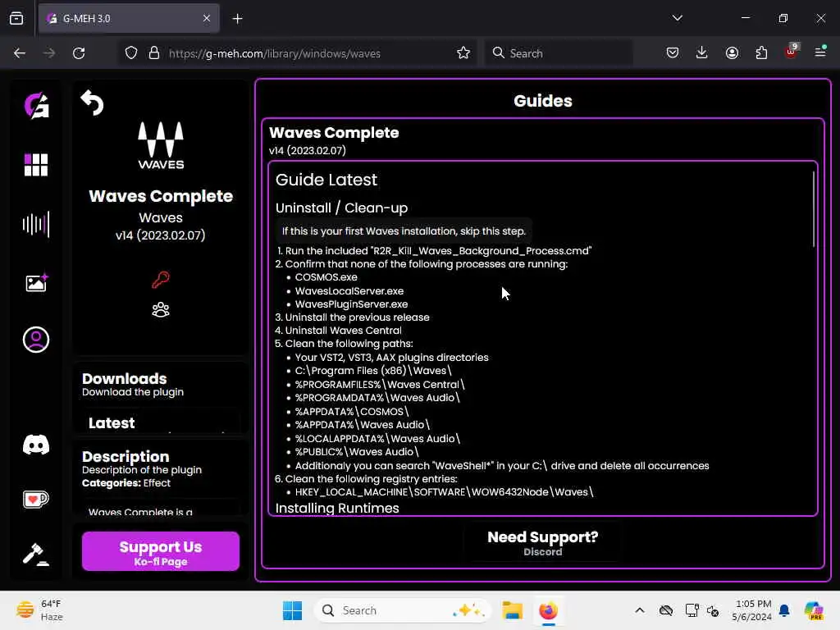Screen dimensions: 840x630
Task: Click the shield tracking protection icon
Action: click(131, 53)
